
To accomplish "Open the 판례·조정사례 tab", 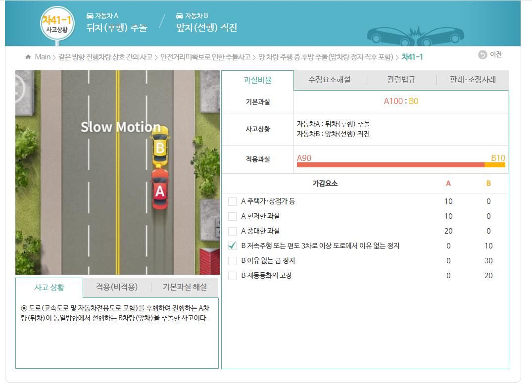I will pos(472,80).
